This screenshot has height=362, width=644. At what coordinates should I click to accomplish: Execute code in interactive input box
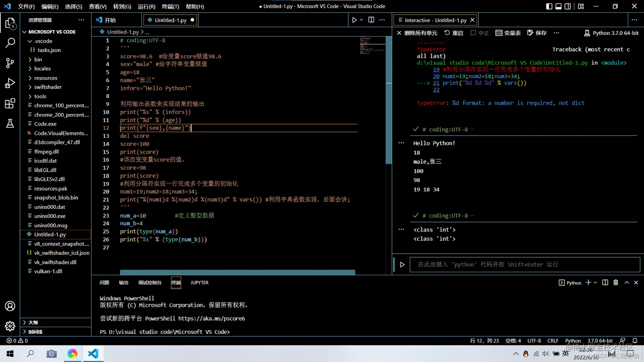(x=402, y=265)
